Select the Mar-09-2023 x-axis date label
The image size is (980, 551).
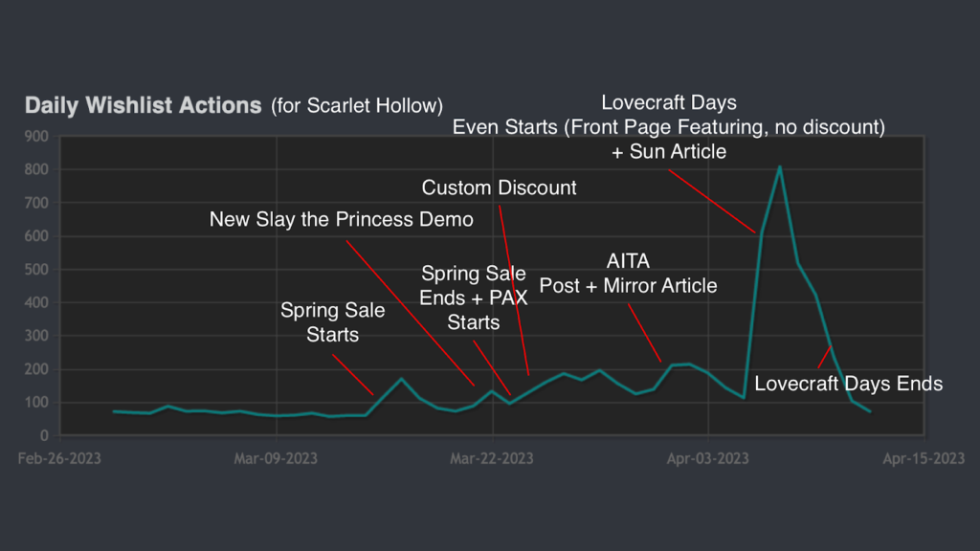(x=276, y=458)
